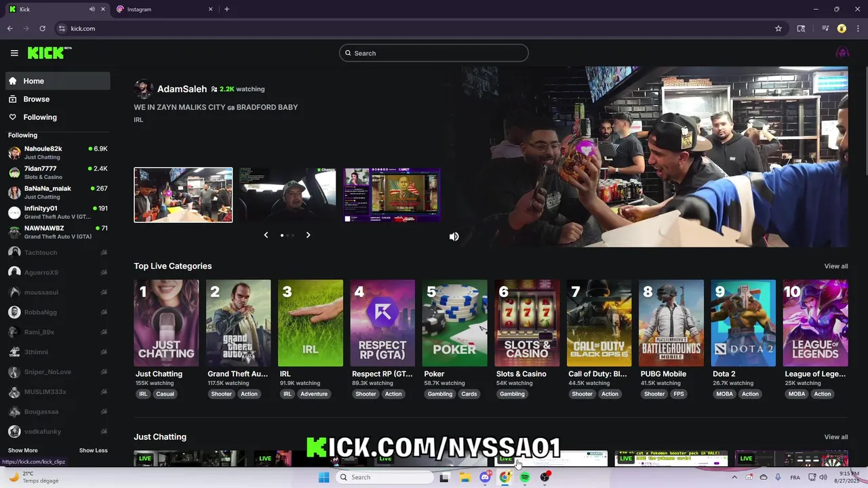This screenshot has height=488, width=868.
Task: Open the Grand Theft Auto category card
Action: tap(238, 323)
